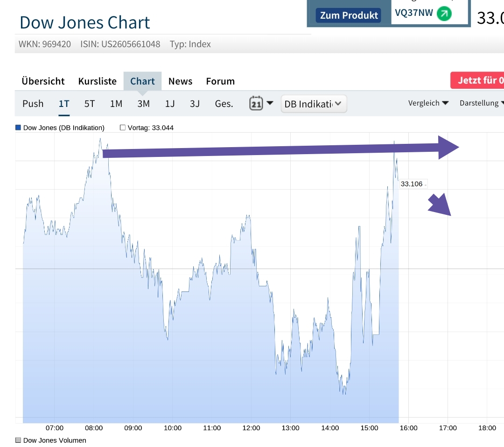Activate Push live updates

point(33,104)
